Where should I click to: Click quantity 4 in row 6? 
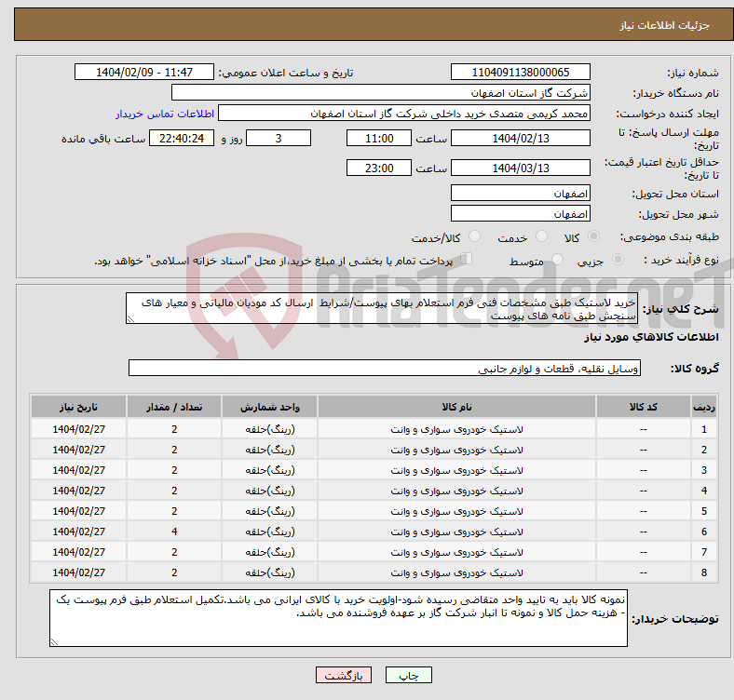174,532
